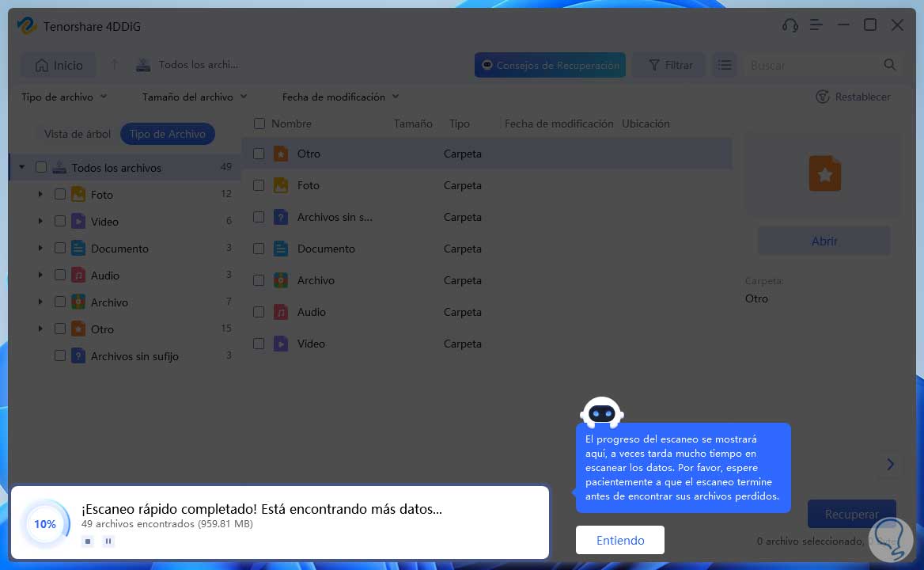Screen dimensions: 924x570
Task: Expand the Archivo tree node
Action: click(40, 302)
